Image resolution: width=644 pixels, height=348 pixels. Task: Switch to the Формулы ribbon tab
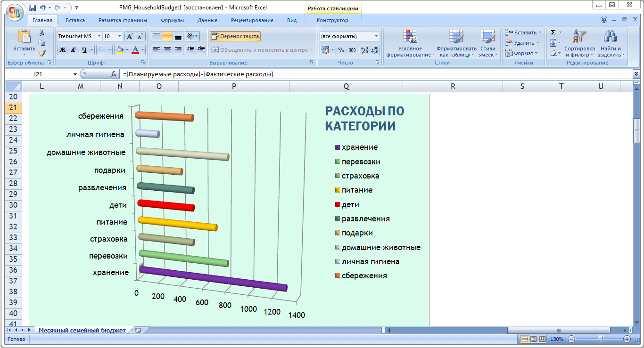(x=172, y=20)
